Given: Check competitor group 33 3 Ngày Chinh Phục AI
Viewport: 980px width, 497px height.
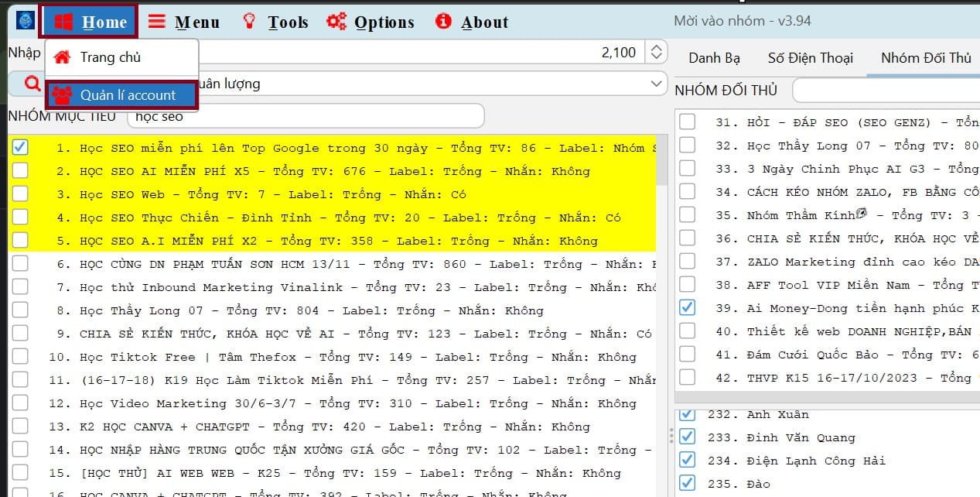Looking at the screenshot, I should click(687, 168).
